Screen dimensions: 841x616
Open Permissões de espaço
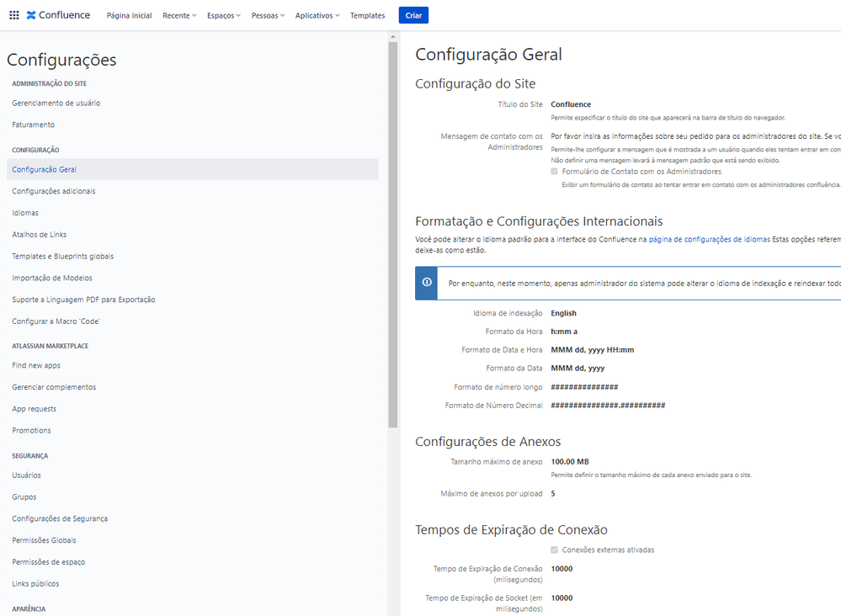pos(48,562)
